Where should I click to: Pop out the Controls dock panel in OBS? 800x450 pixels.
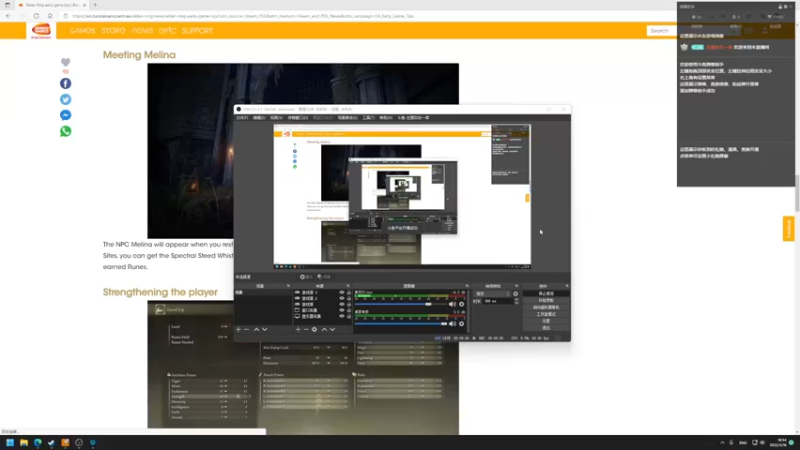pyautogui.click(x=567, y=286)
